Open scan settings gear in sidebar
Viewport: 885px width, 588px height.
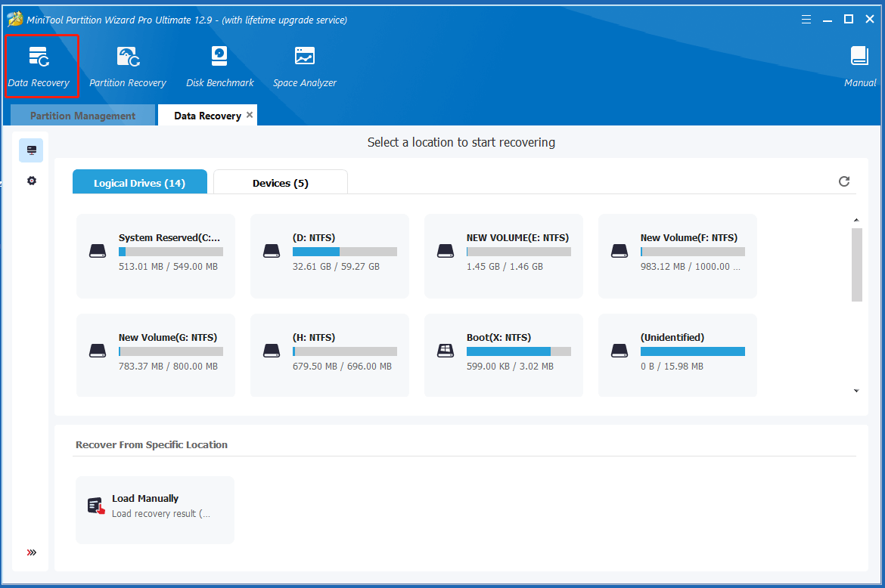point(32,181)
